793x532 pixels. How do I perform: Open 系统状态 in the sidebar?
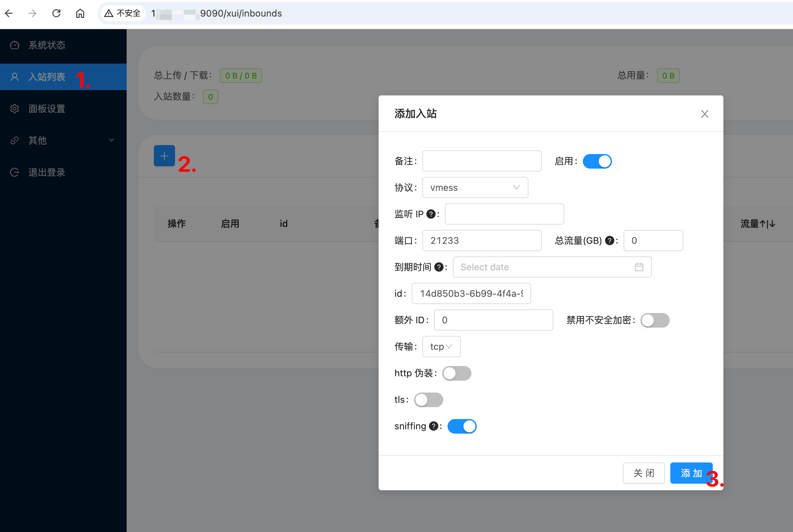tap(47, 45)
